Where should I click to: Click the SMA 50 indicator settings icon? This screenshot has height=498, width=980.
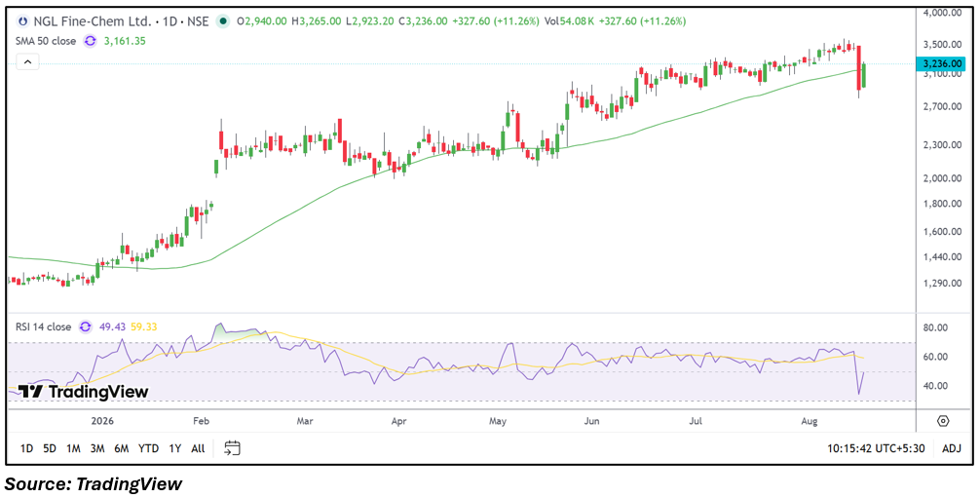(x=90, y=41)
